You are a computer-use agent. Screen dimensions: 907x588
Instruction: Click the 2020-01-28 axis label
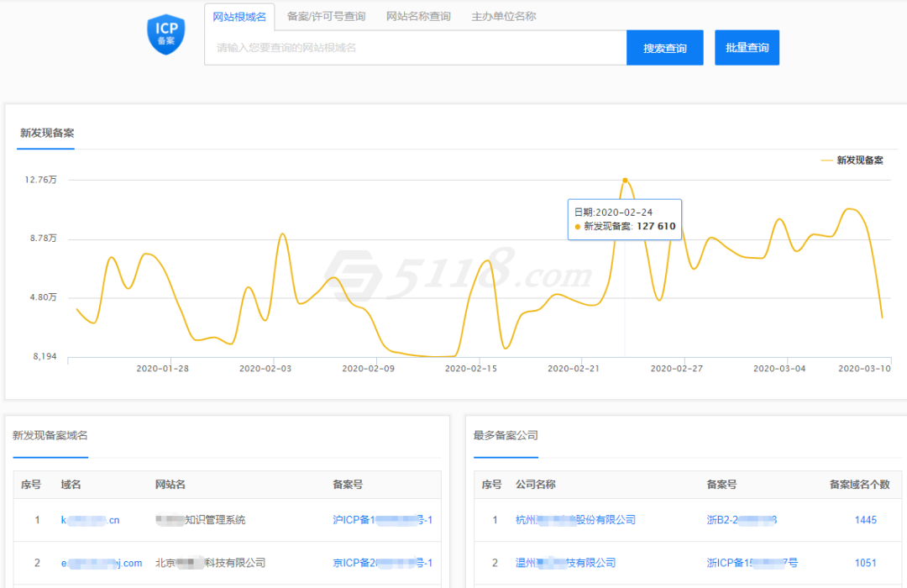[x=163, y=368]
